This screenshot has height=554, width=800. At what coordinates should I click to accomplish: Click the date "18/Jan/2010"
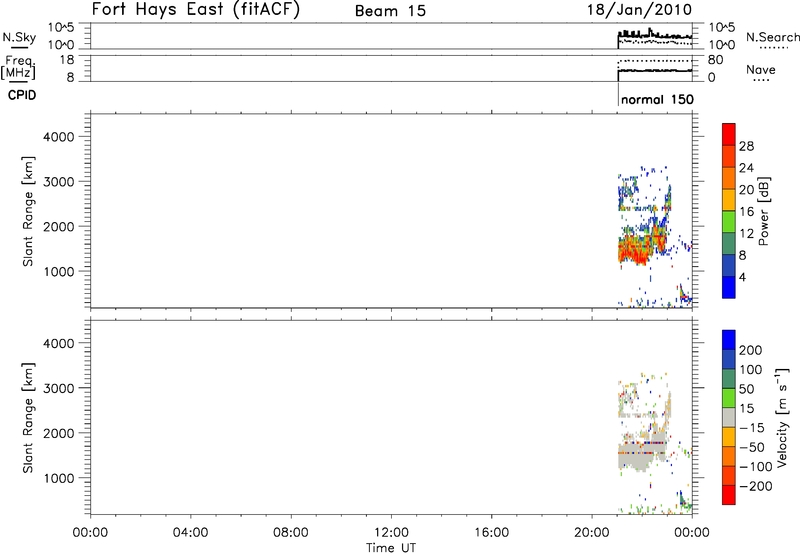click(x=639, y=10)
